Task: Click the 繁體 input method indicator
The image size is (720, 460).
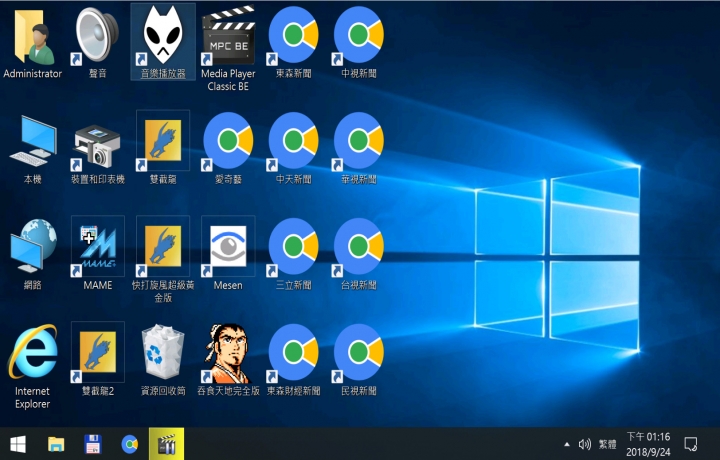Action: click(x=607, y=444)
